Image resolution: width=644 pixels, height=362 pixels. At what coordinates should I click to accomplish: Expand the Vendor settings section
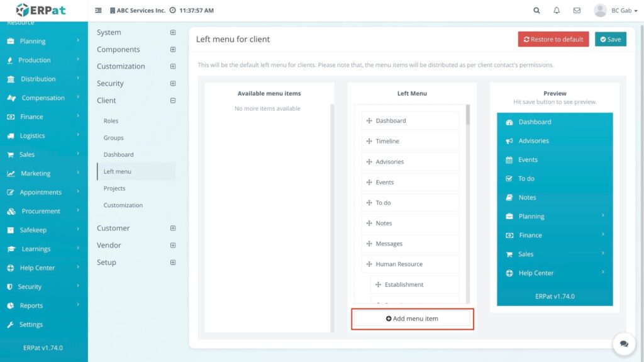[173, 245]
